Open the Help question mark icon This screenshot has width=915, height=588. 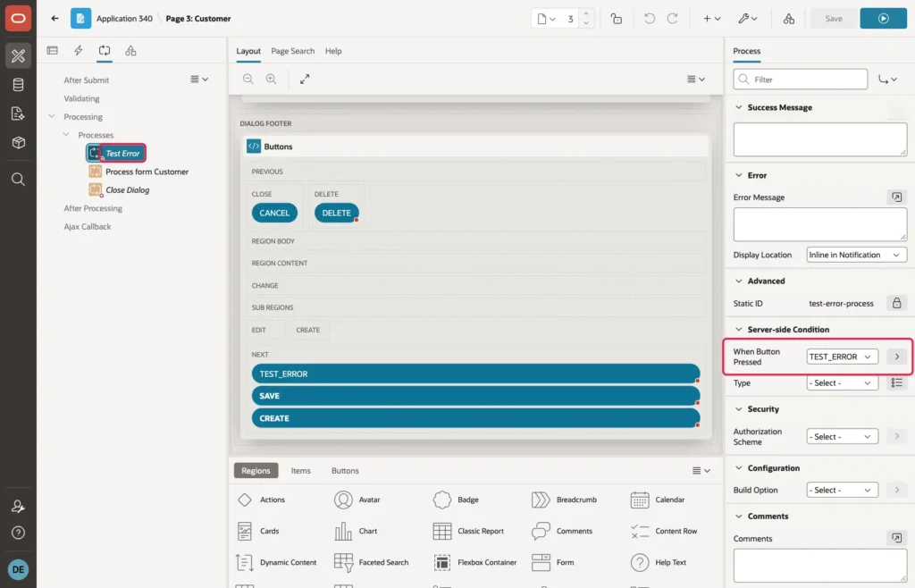click(x=18, y=533)
